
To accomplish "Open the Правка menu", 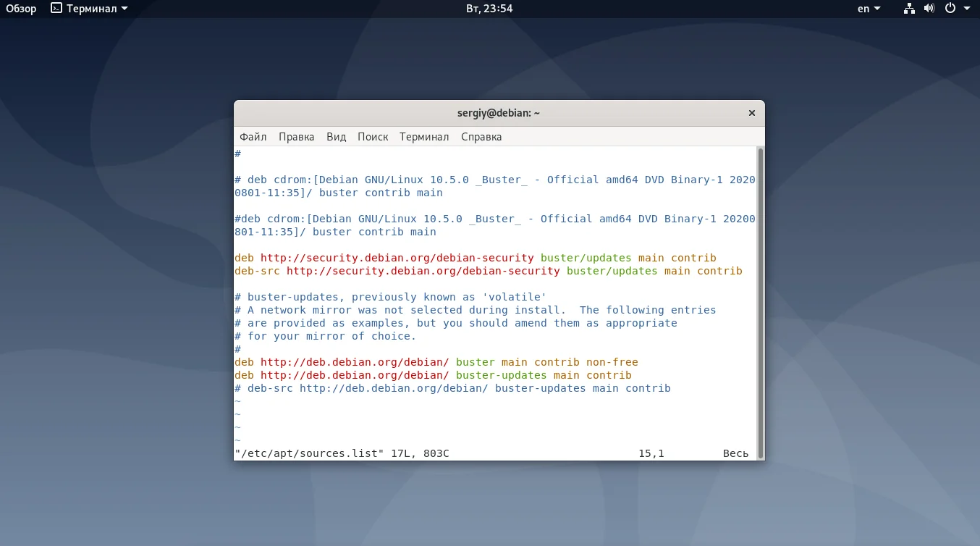I will tap(296, 136).
